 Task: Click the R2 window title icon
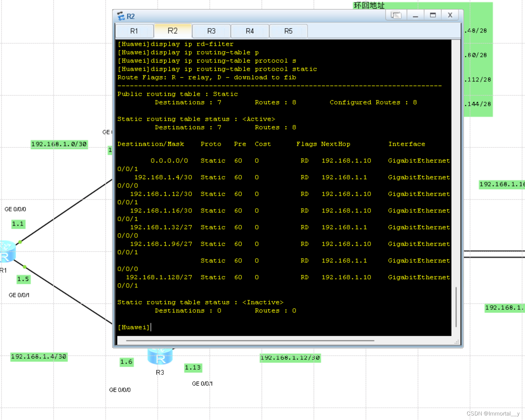121,16
